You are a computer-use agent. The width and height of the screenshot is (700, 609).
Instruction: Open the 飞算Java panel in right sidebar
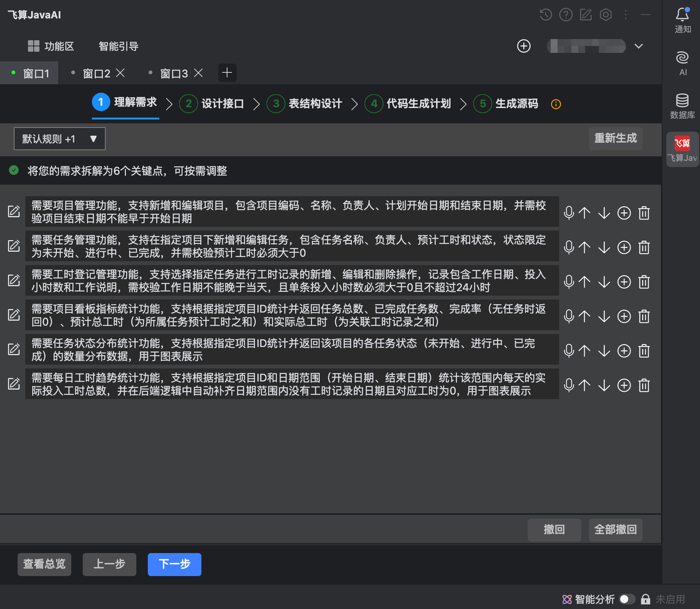[x=682, y=149]
